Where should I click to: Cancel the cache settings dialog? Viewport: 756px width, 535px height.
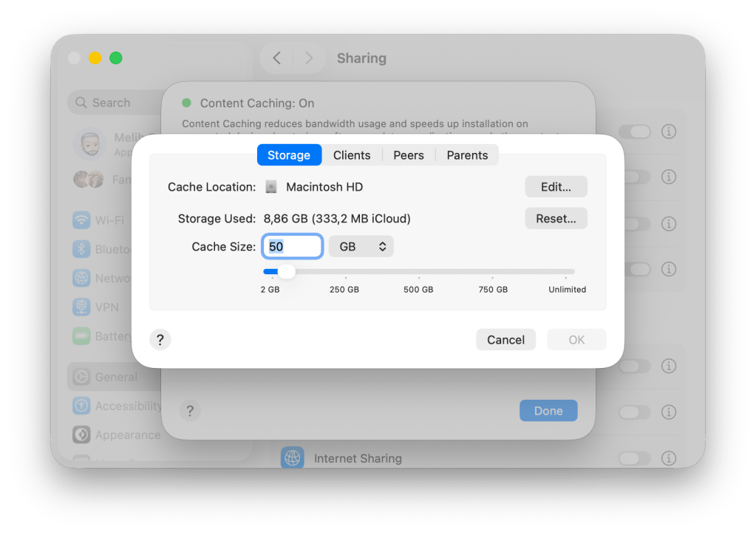(505, 340)
